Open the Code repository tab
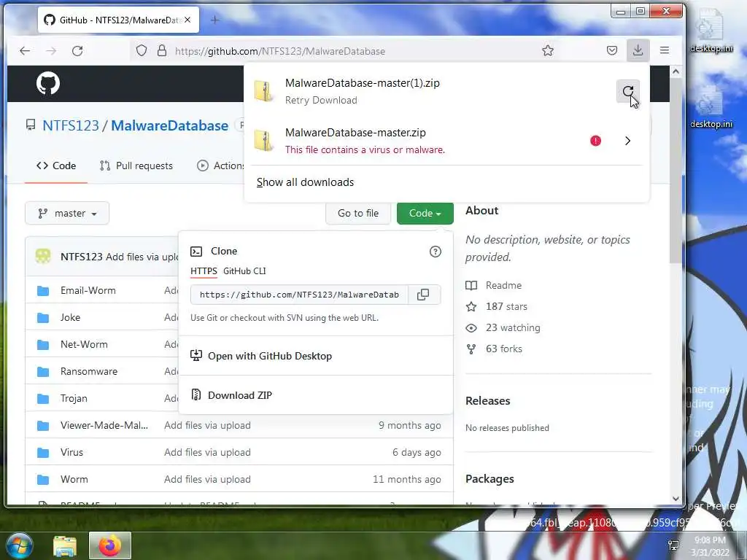Image resolution: width=747 pixels, height=560 pixels. [x=56, y=166]
